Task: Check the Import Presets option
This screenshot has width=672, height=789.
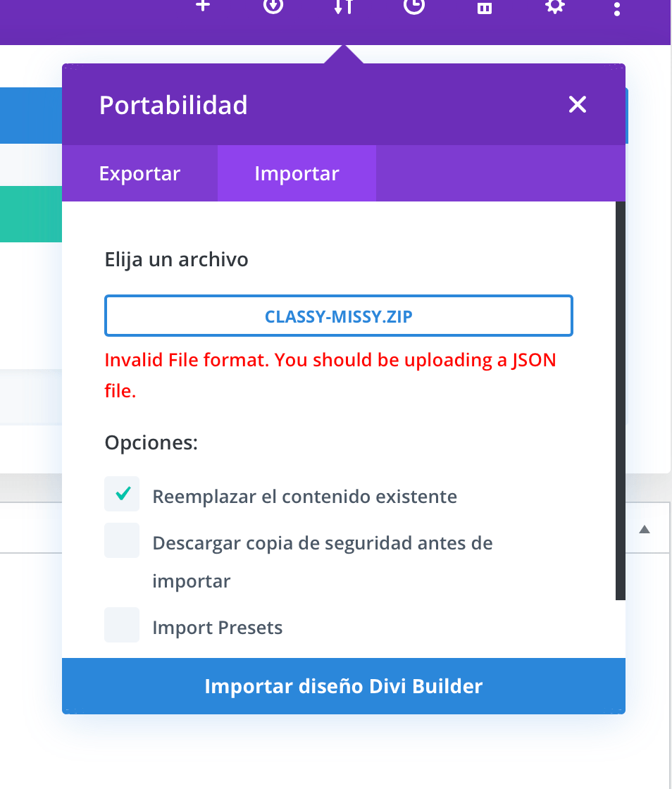Action: pos(122,625)
